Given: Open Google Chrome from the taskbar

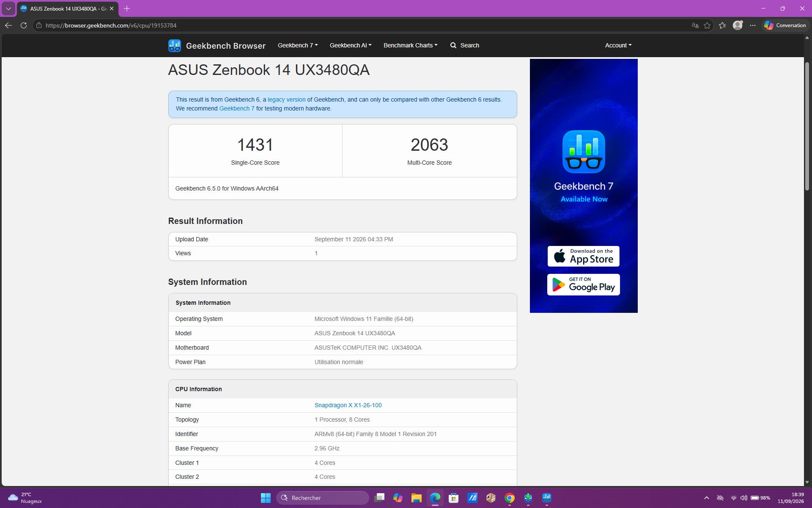Looking at the screenshot, I should tap(510, 498).
